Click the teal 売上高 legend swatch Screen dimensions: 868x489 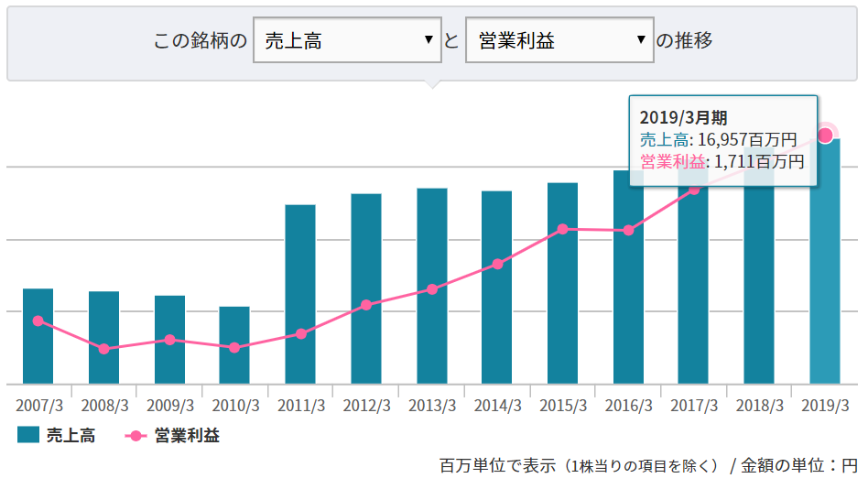tap(28, 436)
